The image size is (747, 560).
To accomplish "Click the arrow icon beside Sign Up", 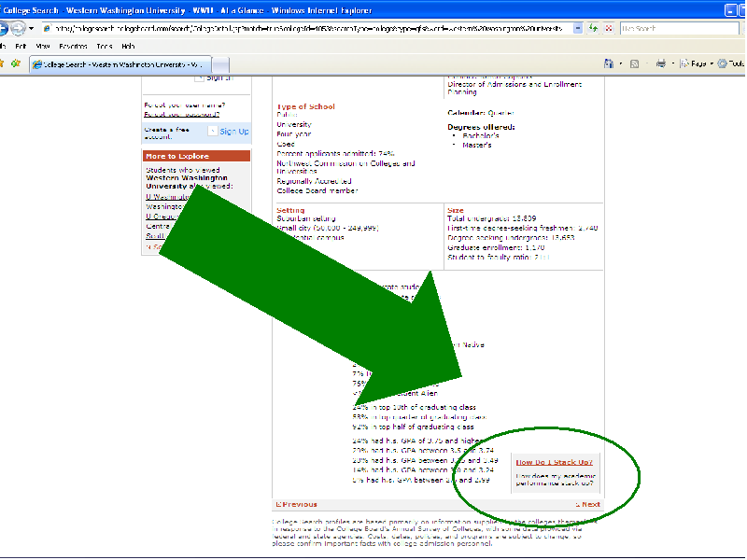I will 213,131.
